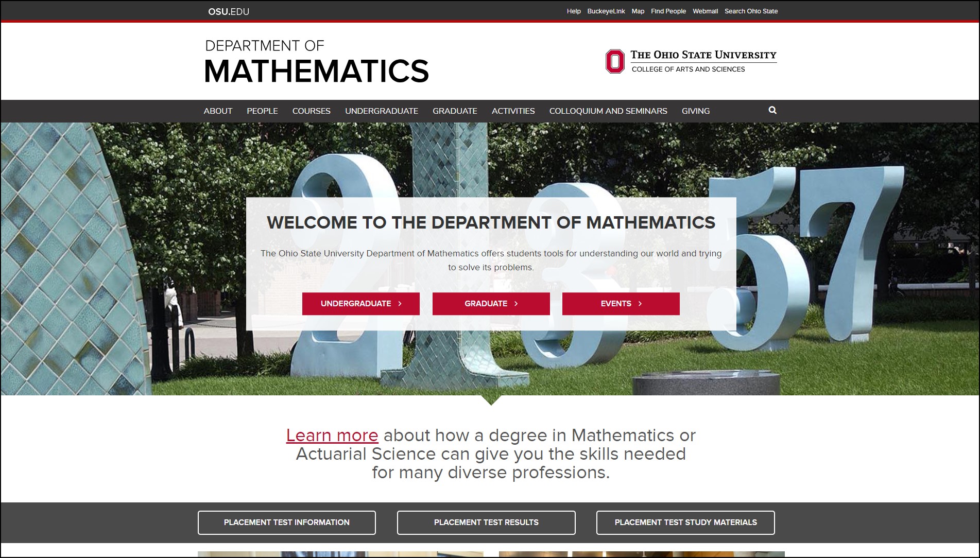980x558 pixels.
Task: Open the Giving nav item
Action: click(695, 111)
